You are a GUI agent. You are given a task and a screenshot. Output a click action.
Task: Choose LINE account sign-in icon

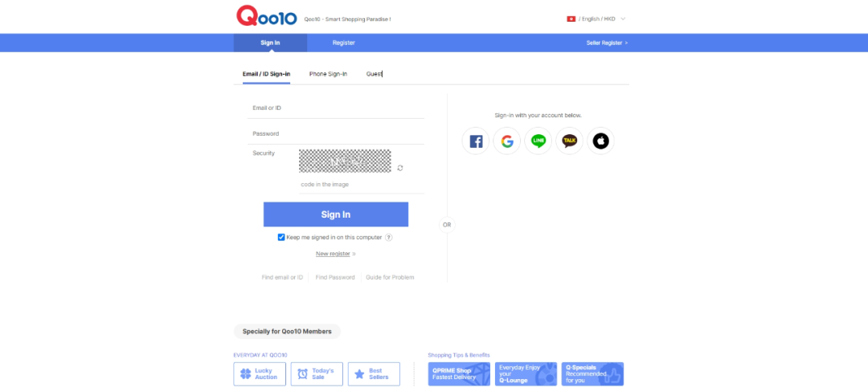pyautogui.click(x=538, y=141)
